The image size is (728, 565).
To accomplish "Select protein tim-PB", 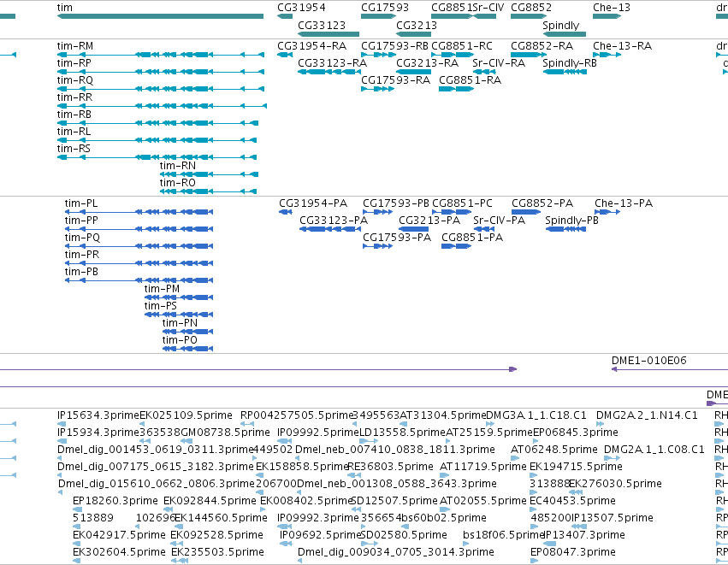I will [x=139, y=280].
